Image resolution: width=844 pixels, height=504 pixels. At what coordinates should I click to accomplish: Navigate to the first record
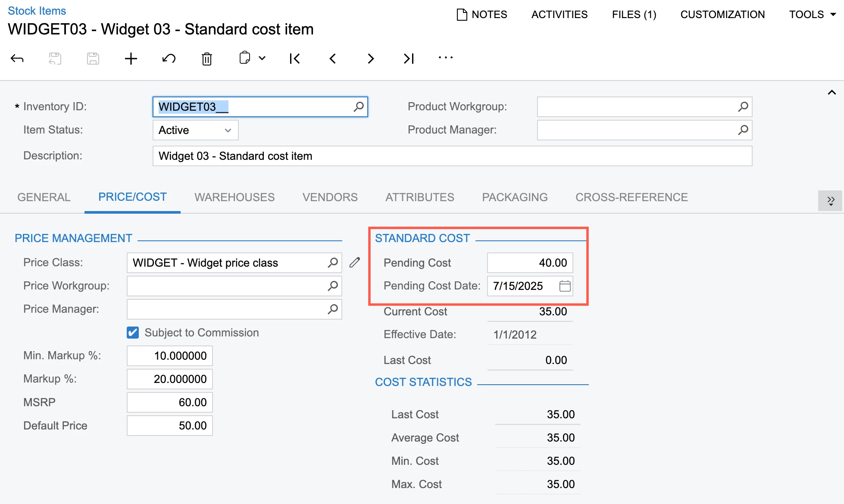point(294,59)
